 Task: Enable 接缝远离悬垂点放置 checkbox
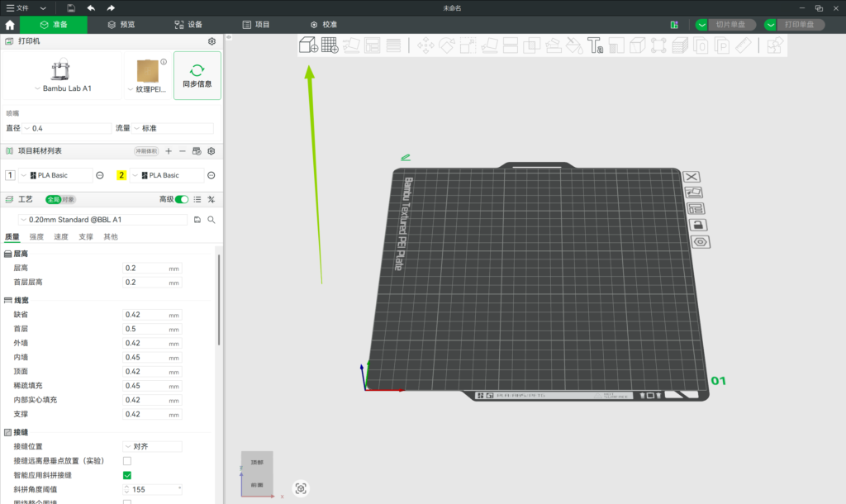coord(127,461)
